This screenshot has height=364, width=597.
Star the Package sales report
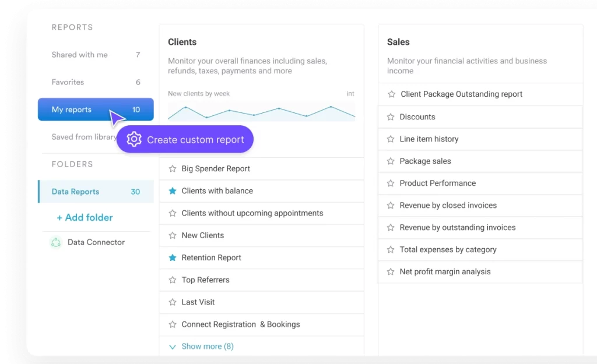(391, 161)
